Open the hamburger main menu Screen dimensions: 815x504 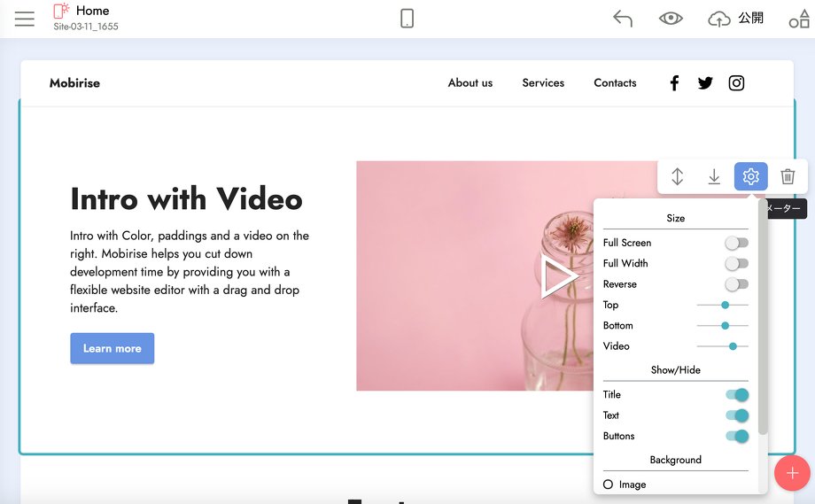click(x=25, y=19)
